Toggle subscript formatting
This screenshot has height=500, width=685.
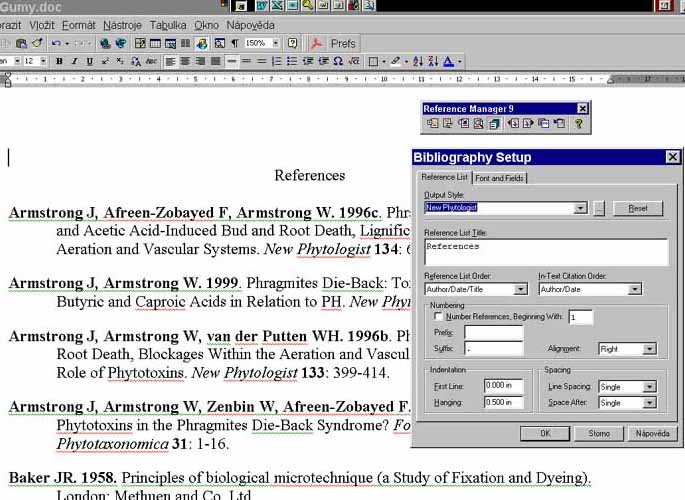[120, 61]
